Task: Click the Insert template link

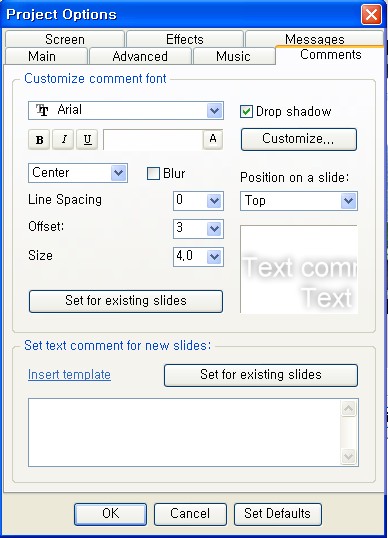Action: [69, 374]
